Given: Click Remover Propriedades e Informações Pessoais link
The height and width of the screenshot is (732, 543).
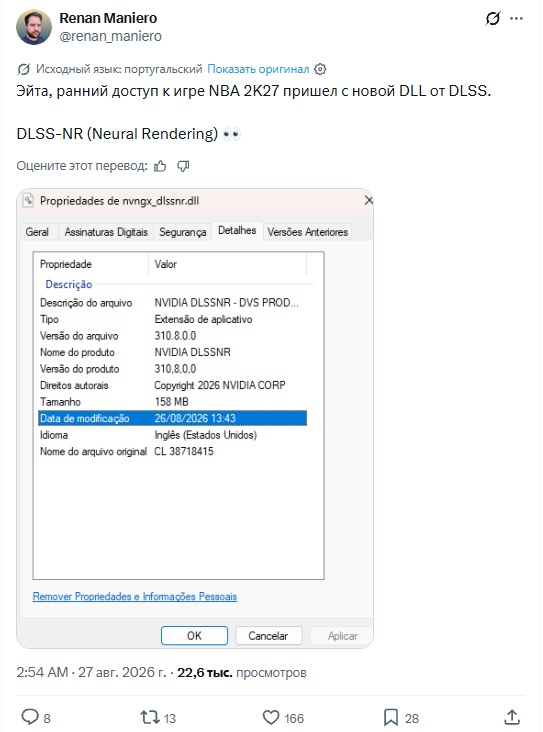Looking at the screenshot, I should tap(135, 597).
